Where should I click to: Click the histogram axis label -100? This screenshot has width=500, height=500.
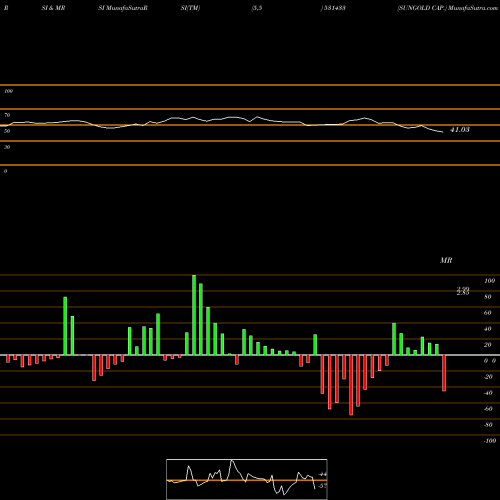pyautogui.click(x=490, y=441)
